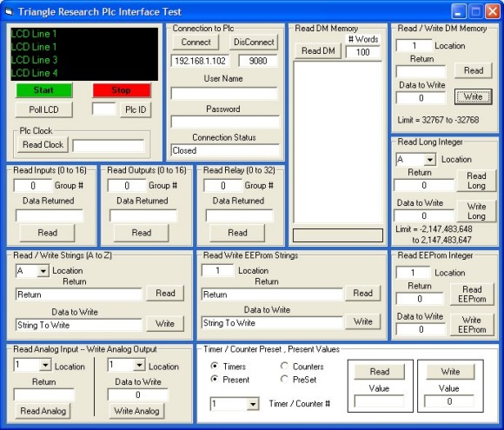This screenshot has width=504, height=430.
Task: Click the Read DM button
Action: point(318,50)
